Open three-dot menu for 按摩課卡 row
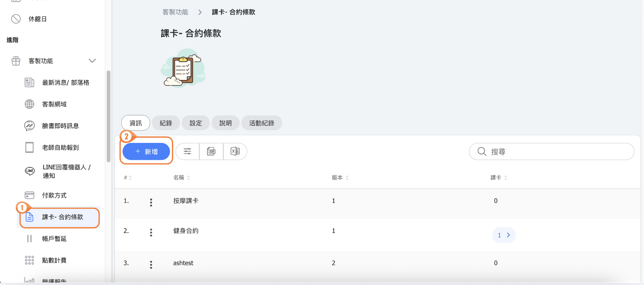Screen dimensions: 644x285 (x=151, y=202)
